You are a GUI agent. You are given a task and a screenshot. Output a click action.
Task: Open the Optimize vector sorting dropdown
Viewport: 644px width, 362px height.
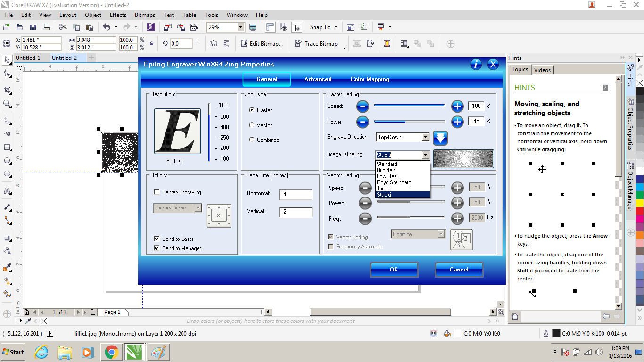441,234
